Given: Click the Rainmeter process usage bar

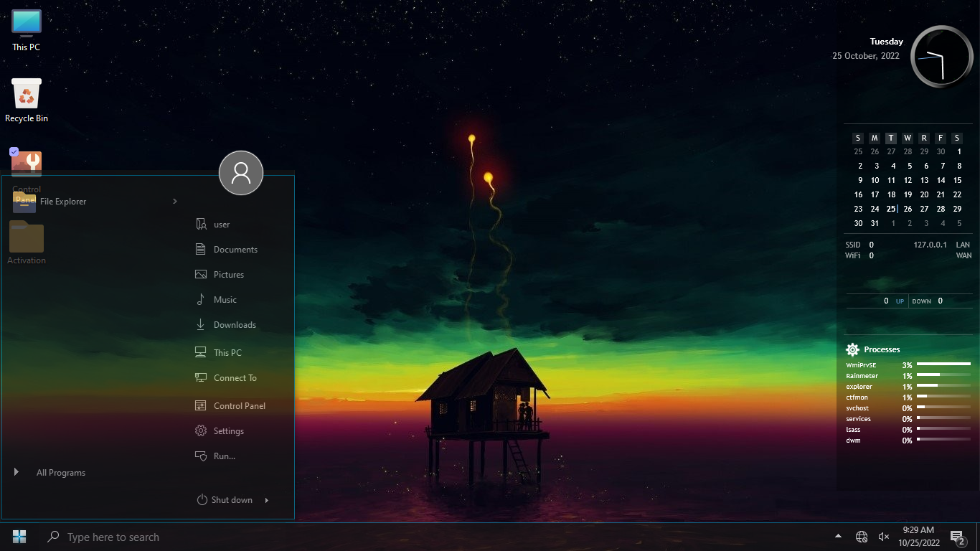Looking at the screenshot, I should [x=943, y=375].
